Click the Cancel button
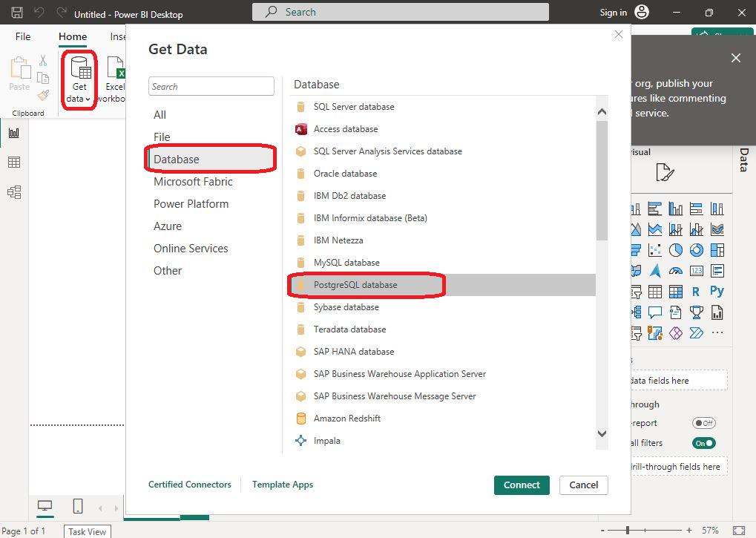Screen dimensions: 756x538 point(583,485)
